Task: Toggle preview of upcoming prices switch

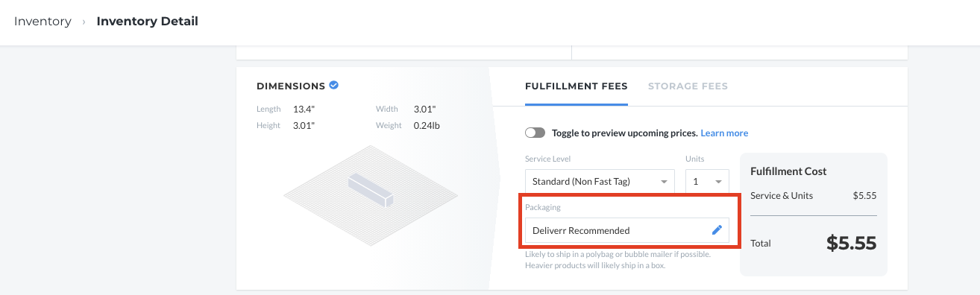Action: coord(535,133)
